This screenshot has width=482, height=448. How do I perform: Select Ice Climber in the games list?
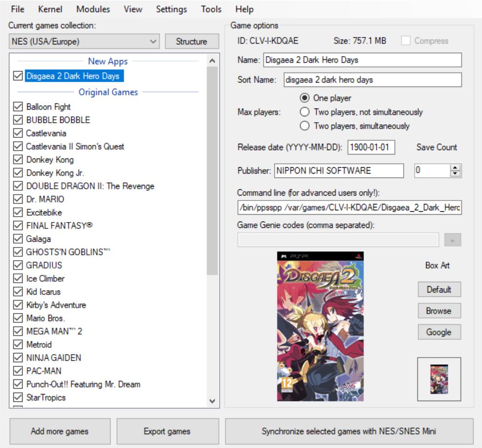coord(45,279)
